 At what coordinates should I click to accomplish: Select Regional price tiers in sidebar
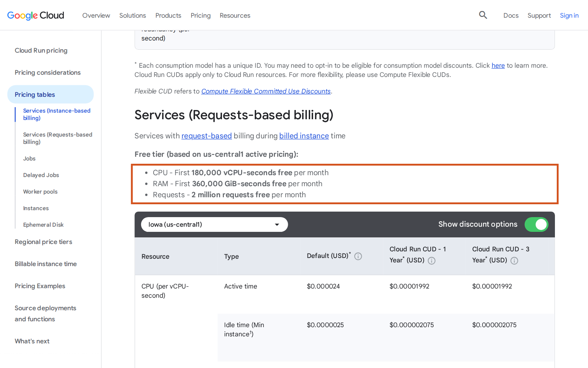(x=43, y=242)
